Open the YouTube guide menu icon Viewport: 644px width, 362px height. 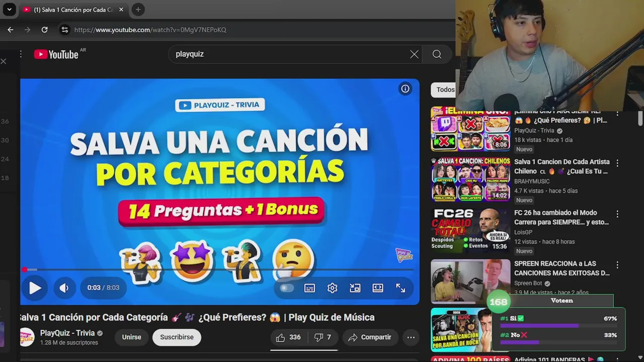pyautogui.click(x=21, y=54)
